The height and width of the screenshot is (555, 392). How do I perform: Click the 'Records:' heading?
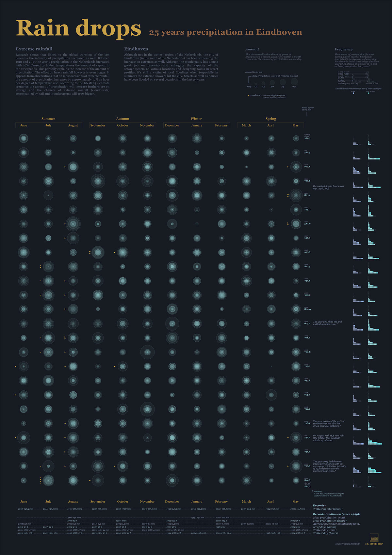click(x=319, y=506)
